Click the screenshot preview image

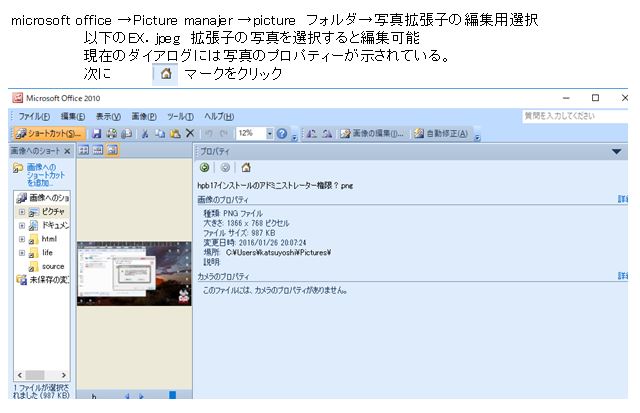click(134, 273)
